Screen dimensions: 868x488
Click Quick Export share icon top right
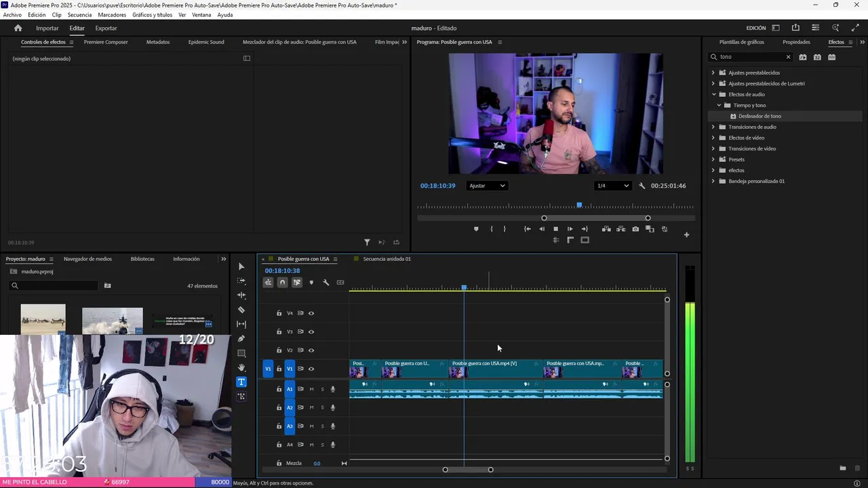tap(795, 28)
